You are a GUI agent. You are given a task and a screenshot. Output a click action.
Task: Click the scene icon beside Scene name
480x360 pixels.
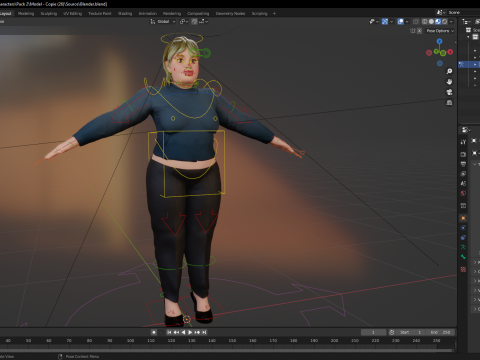tap(440, 12)
